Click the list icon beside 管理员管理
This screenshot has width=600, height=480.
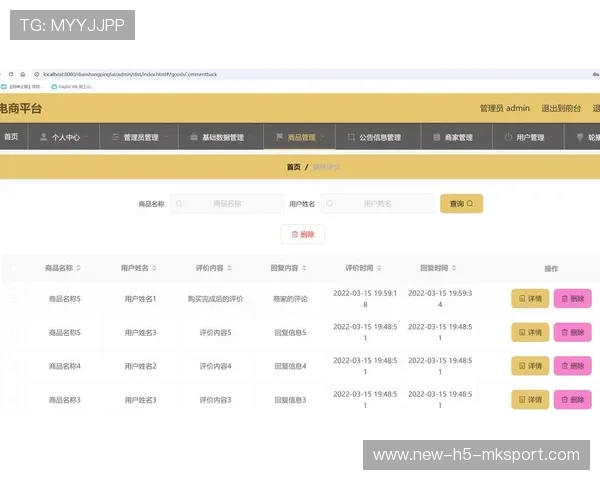tap(115, 137)
